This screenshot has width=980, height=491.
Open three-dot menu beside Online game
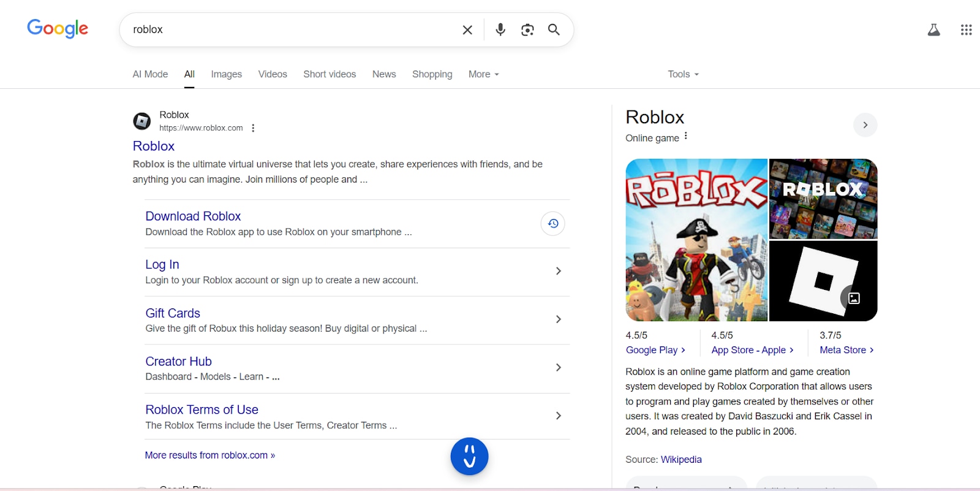686,136
